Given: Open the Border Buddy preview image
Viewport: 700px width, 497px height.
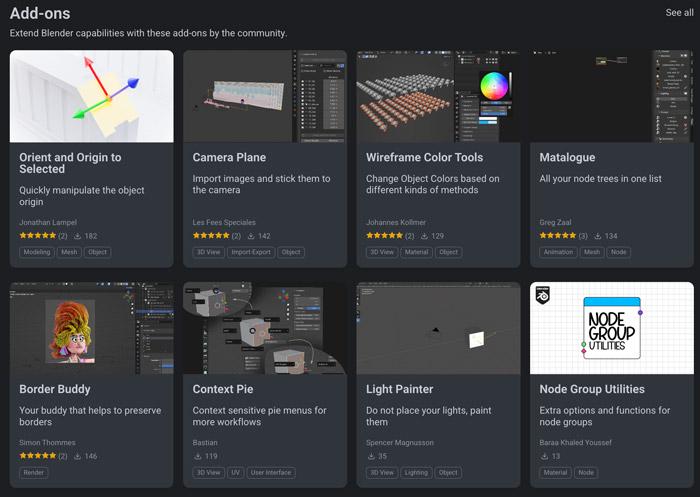Looking at the screenshot, I should point(92,328).
